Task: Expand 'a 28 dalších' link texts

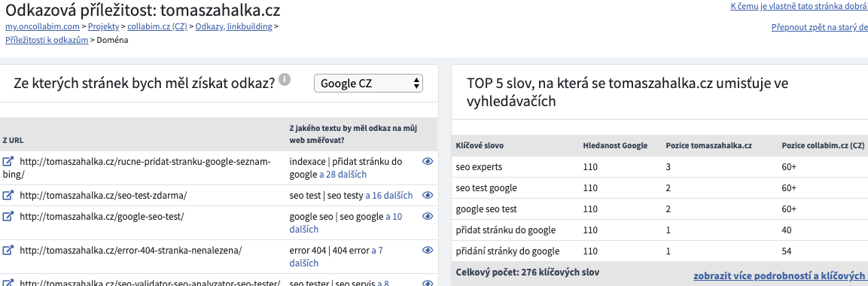Action: (x=343, y=175)
